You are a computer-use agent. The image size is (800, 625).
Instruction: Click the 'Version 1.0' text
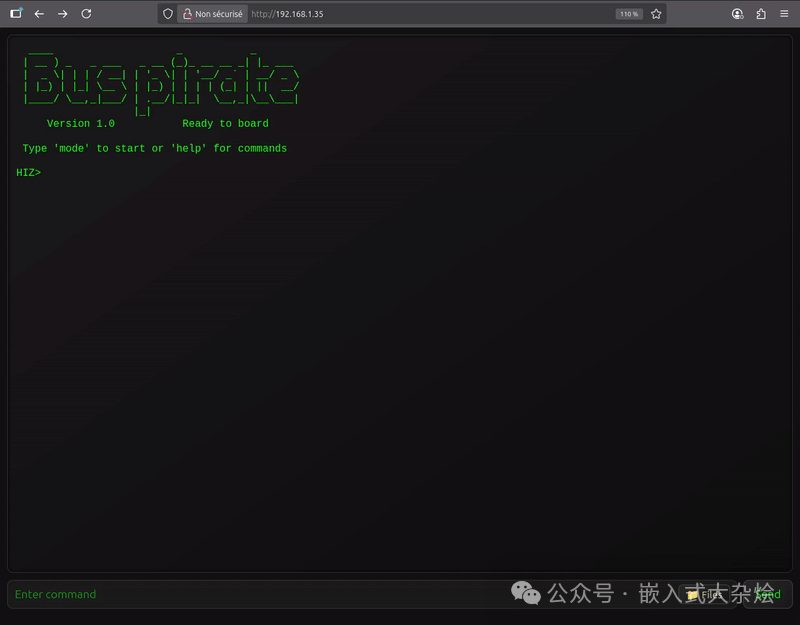click(x=81, y=123)
